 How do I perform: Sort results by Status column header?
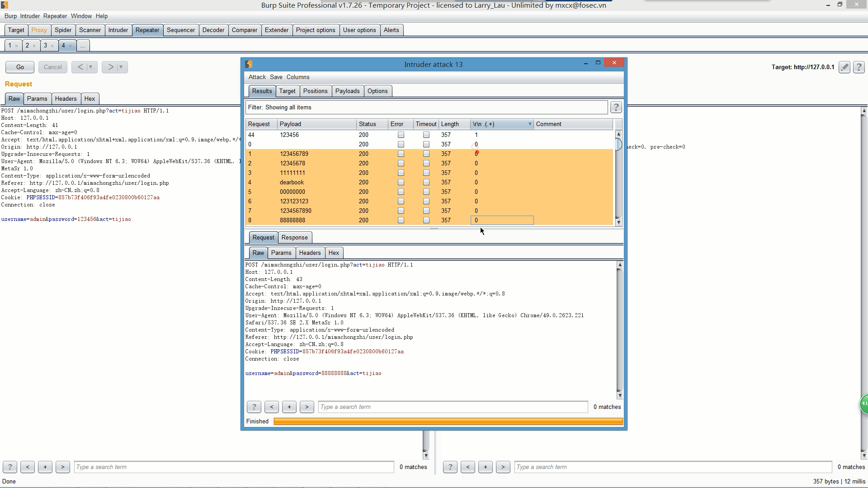click(x=372, y=124)
